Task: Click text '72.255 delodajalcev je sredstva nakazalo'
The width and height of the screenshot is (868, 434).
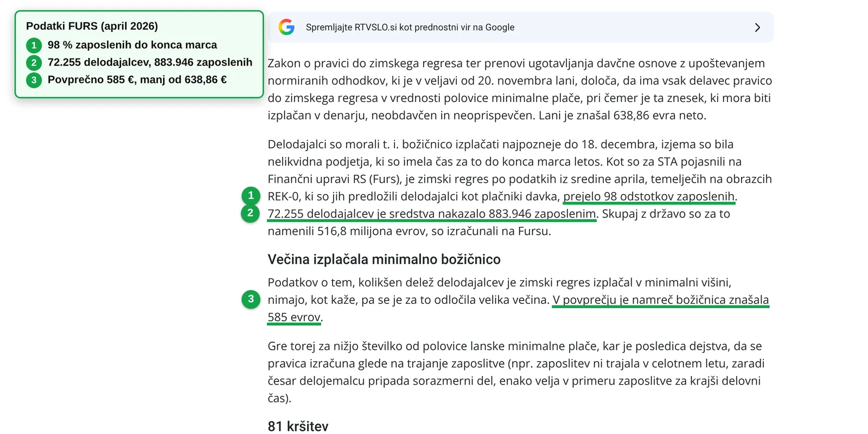Action: point(376,214)
